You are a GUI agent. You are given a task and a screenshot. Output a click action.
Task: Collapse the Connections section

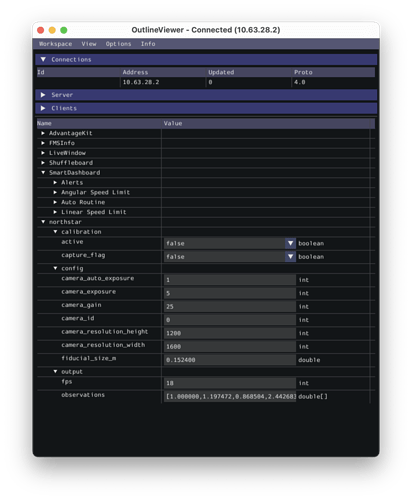click(x=43, y=59)
